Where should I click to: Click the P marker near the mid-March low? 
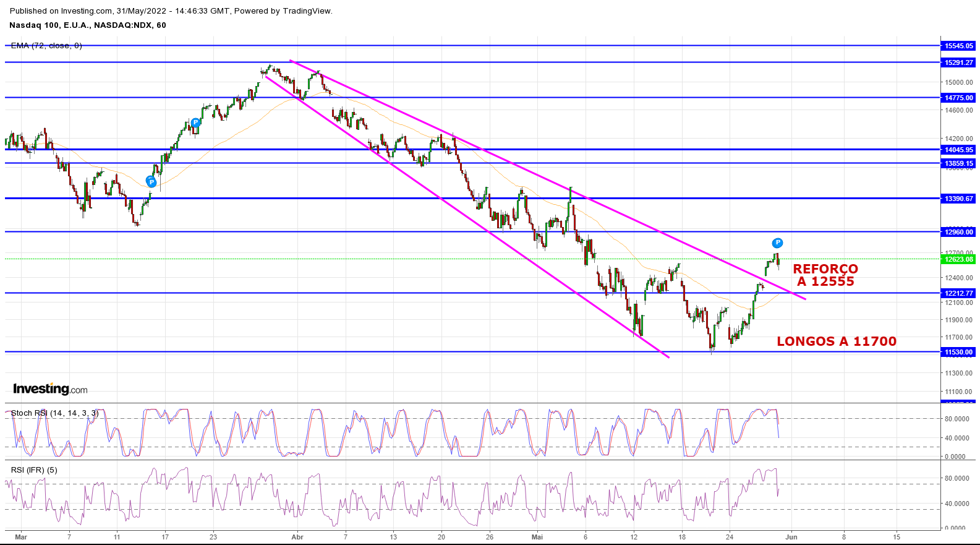point(151,181)
